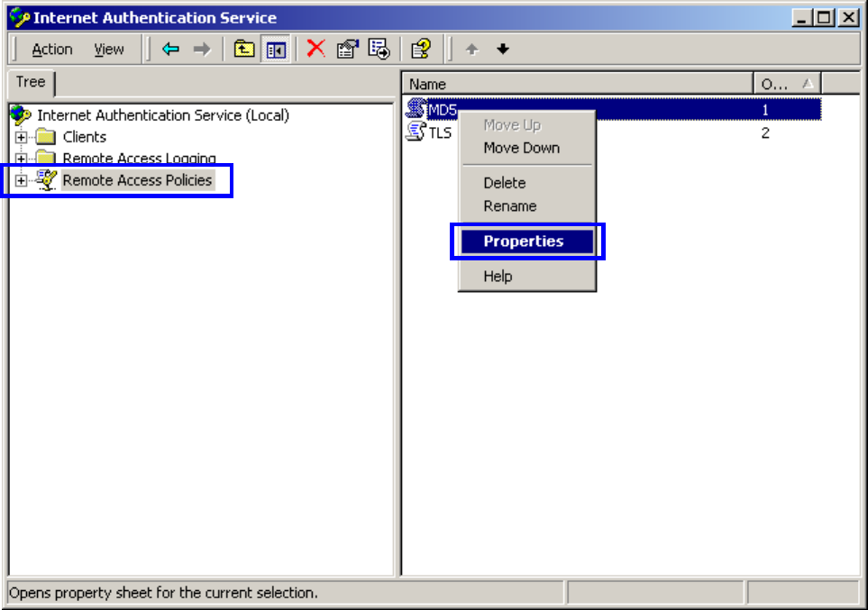The height and width of the screenshot is (610, 868).
Task: Sort by the Order column header
Action: click(787, 84)
